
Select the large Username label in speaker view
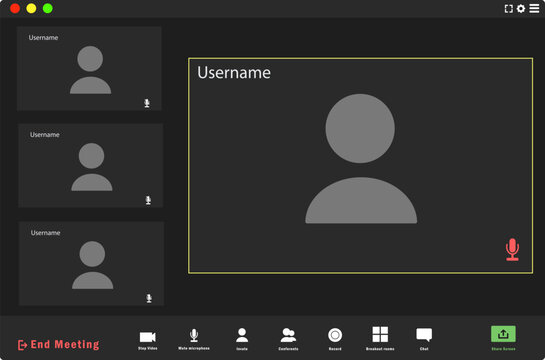[234, 73]
